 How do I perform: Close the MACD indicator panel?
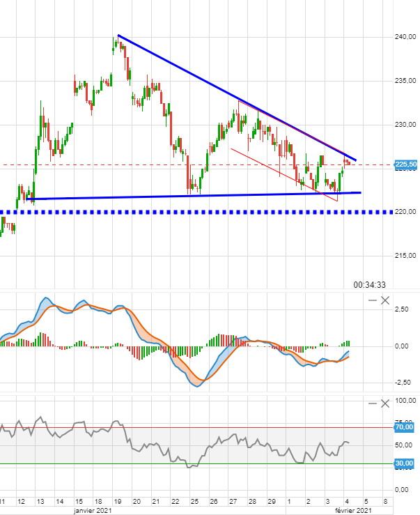tap(385, 300)
